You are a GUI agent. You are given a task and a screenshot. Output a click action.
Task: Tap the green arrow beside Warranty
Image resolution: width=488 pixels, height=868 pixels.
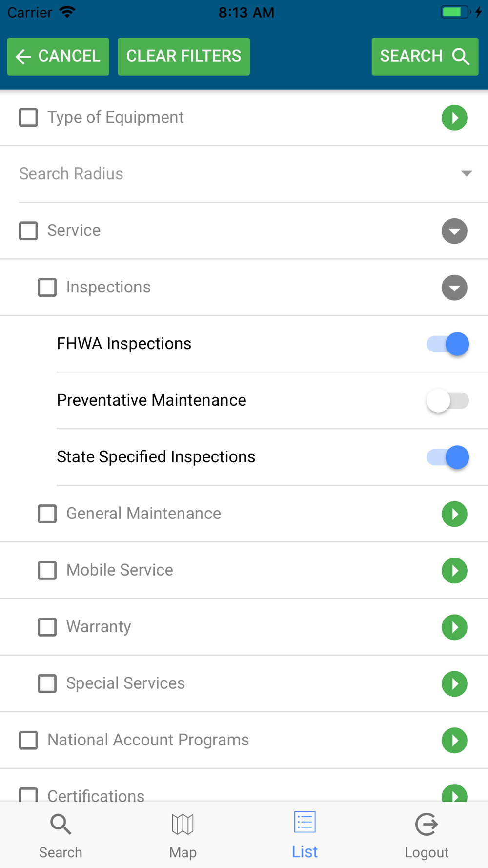(x=454, y=627)
